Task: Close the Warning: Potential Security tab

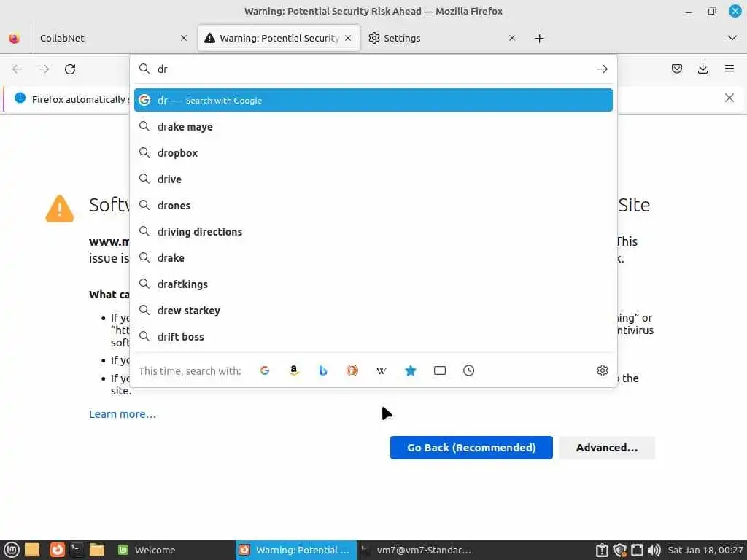Action: pos(348,38)
